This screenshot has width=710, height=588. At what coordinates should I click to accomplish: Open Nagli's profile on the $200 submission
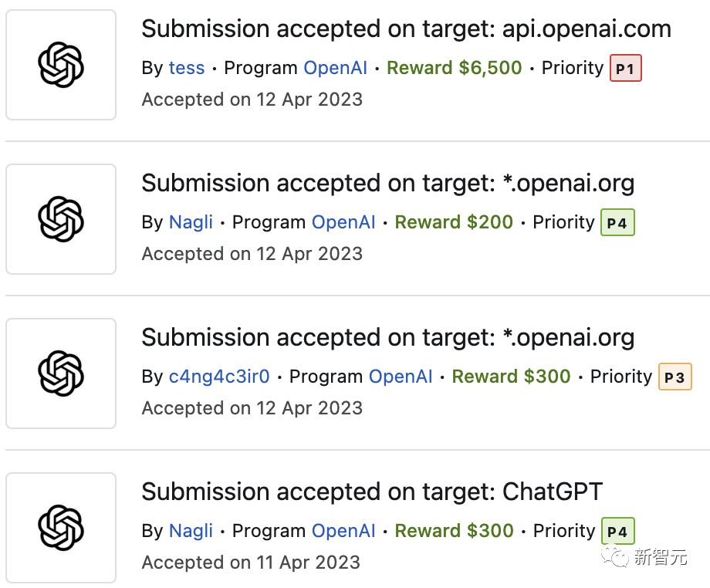point(191,222)
